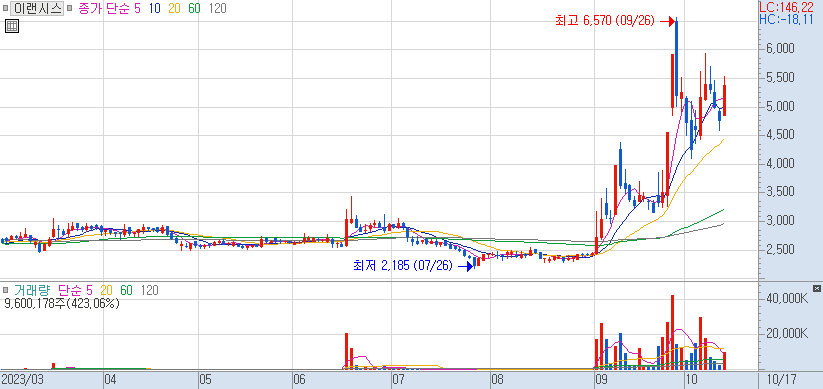Click the small square before 종가 단순

(x=69, y=9)
